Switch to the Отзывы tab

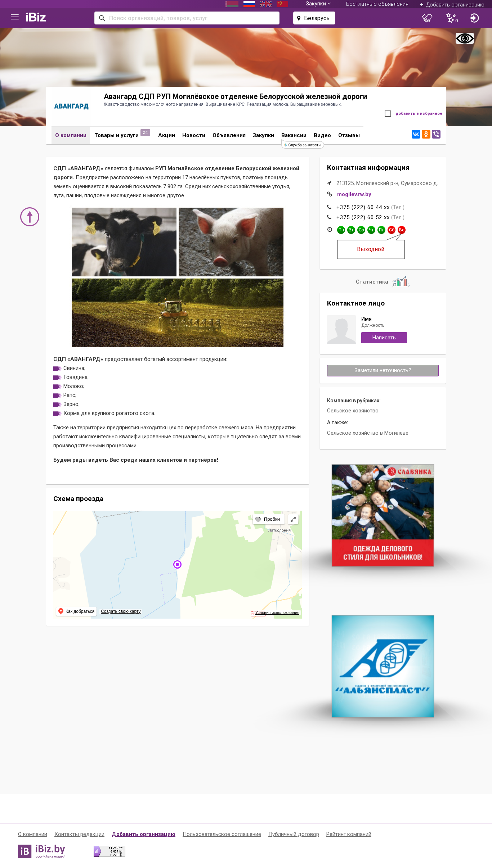pyautogui.click(x=349, y=135)
